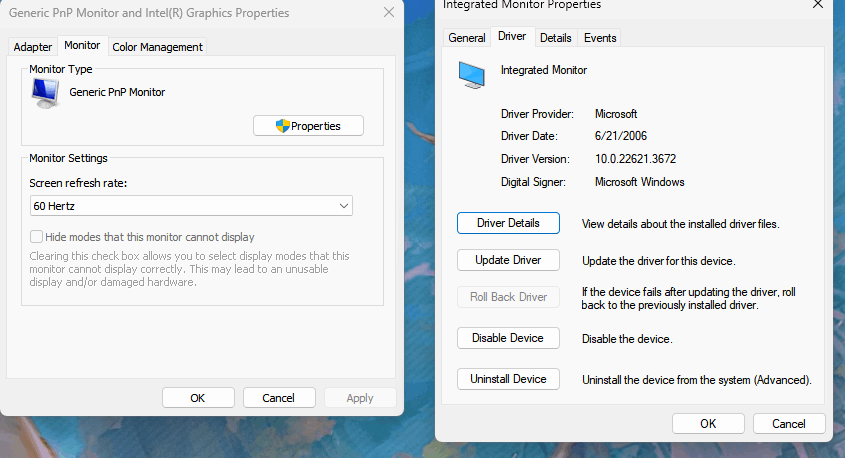Click the Update Driver button
Screen dimensions: 845x458
coord(508,260)
